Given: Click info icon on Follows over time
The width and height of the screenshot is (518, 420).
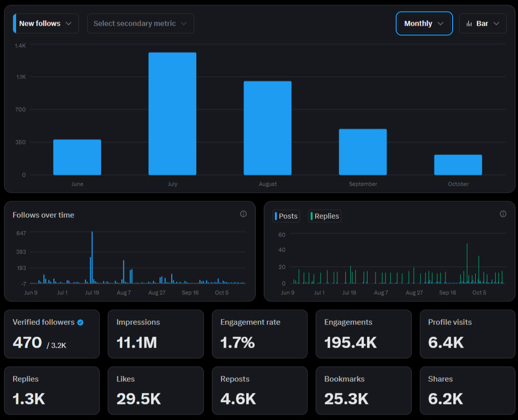Looking at the screenshot, I should click(x=243, y=214).
